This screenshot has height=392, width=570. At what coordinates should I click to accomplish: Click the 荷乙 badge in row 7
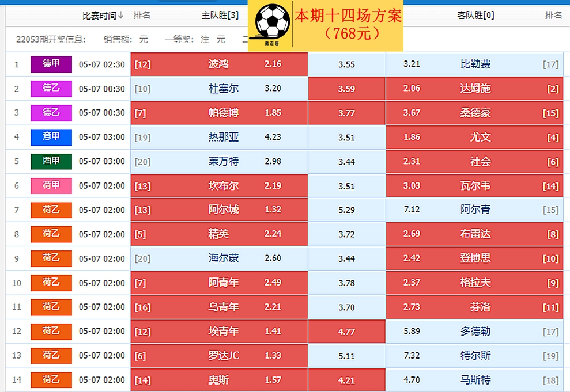[51, 210]
